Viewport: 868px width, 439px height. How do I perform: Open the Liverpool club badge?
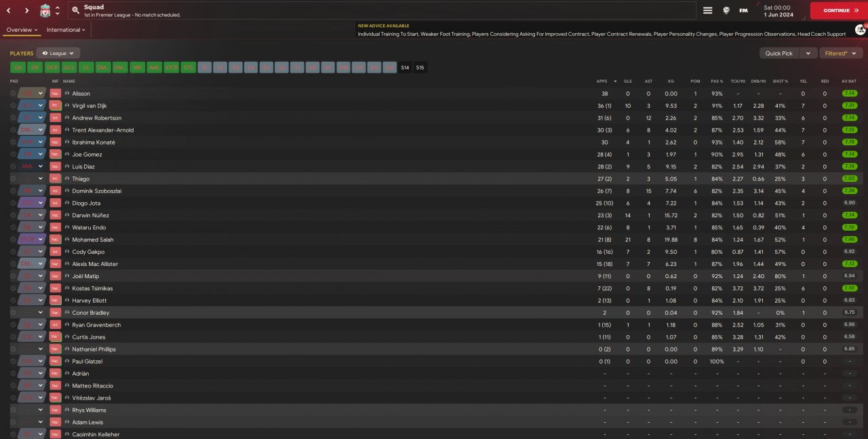[x=45, y=11]
